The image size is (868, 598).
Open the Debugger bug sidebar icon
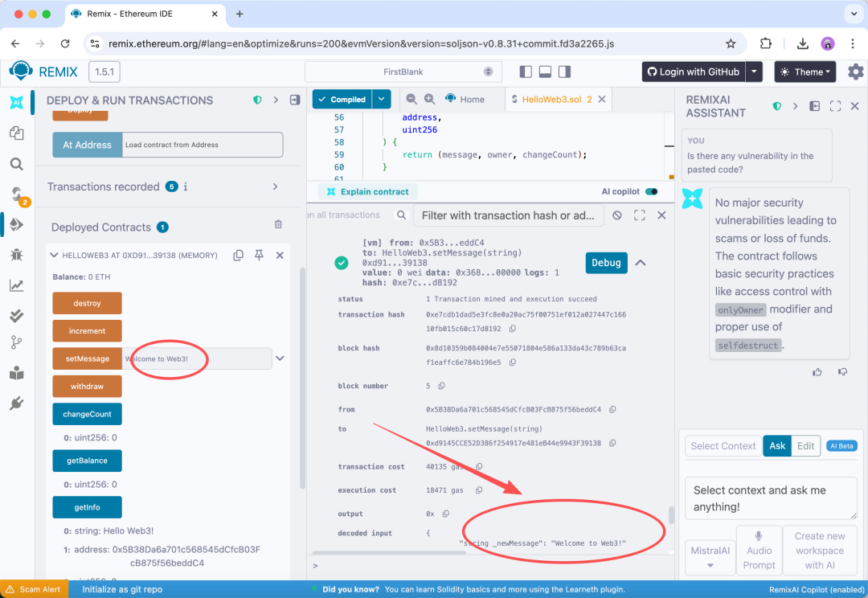[x=17, y=255]
